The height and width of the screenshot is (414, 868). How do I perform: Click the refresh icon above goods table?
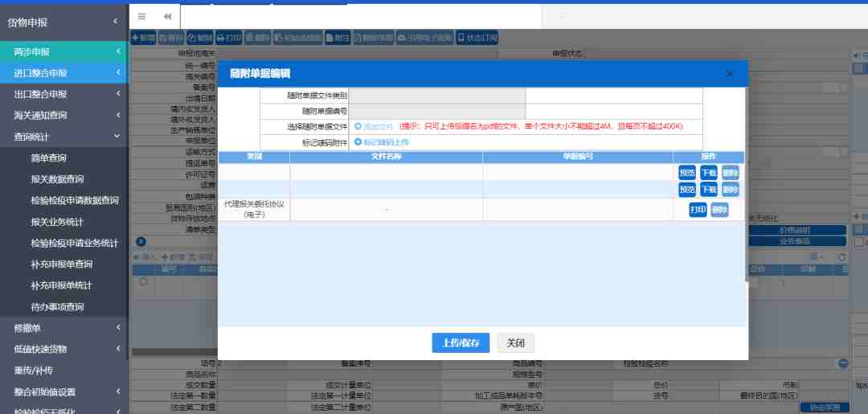click(841, 257)
